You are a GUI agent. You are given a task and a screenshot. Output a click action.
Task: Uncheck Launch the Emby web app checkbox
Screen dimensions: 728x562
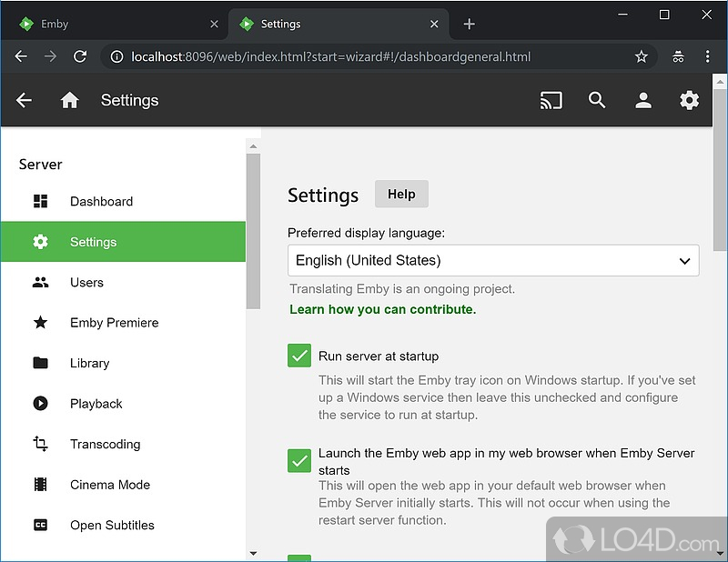pyautogui.click(x=299, y=460)
